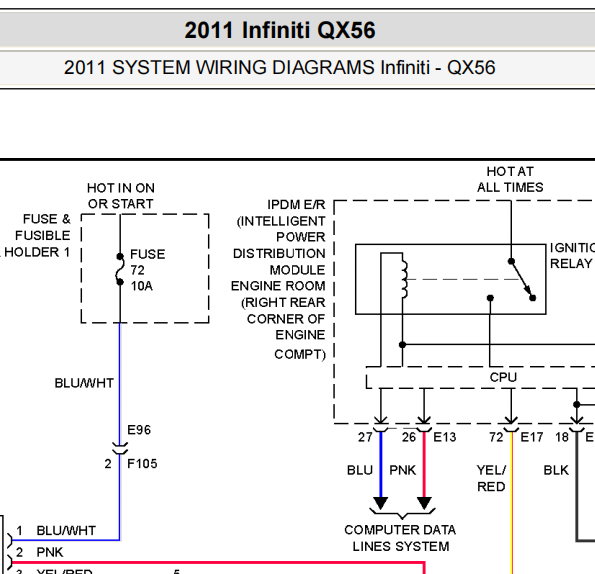Select the 2011 System Wiring Diagrams subtitle
This screenshot has width=595, height=574.
280,68
